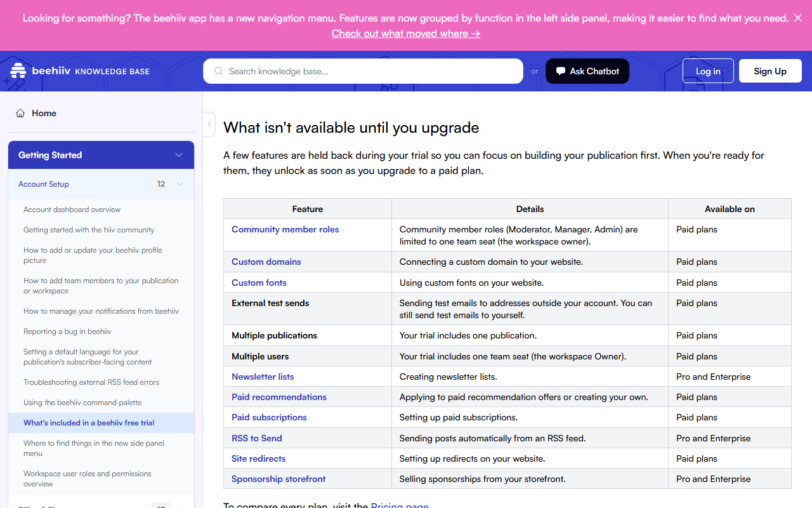Open Troubleshooting external RSS feed errors
This screenshot has width=812, height=508.
tap(91, 382)
